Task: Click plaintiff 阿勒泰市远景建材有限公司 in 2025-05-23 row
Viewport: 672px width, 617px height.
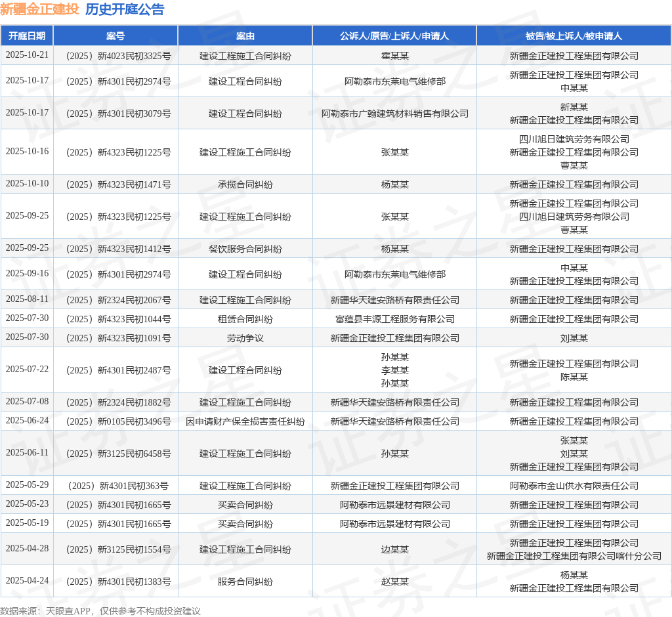Action: point(394,505)
